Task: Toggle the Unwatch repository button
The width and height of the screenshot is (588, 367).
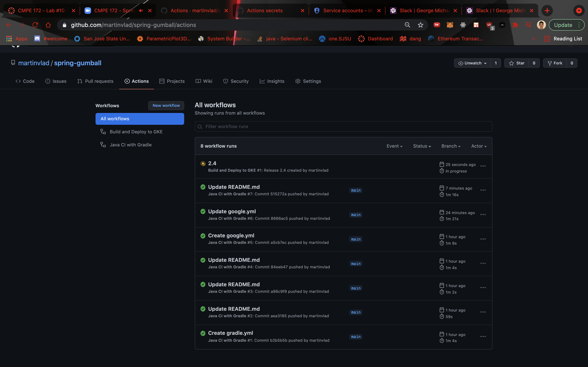Action: point(472,63)
